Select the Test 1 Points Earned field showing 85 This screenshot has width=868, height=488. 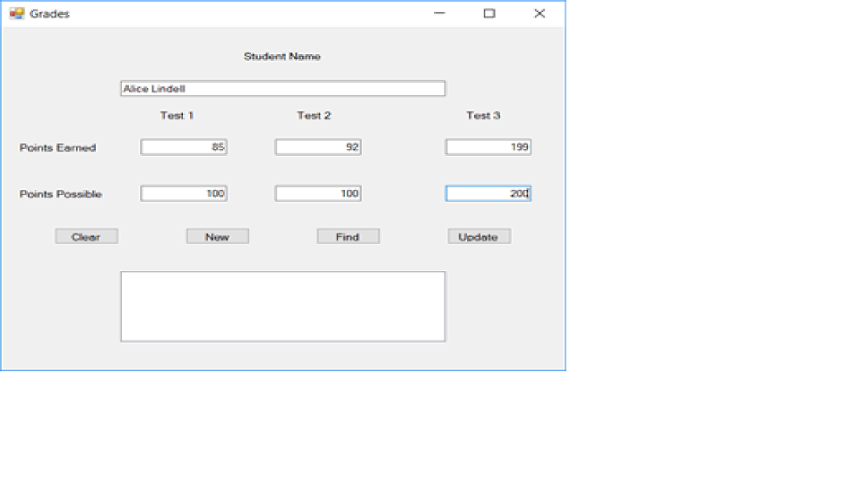click(183, 147)
